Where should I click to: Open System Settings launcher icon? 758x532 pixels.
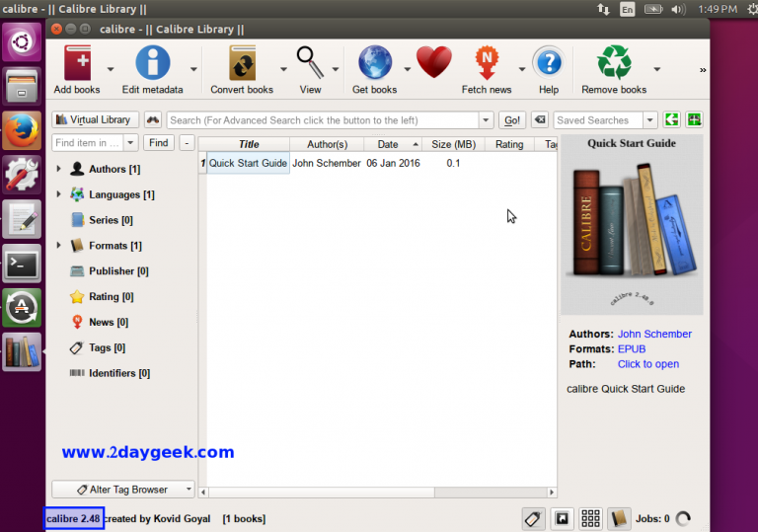(22, 175)
